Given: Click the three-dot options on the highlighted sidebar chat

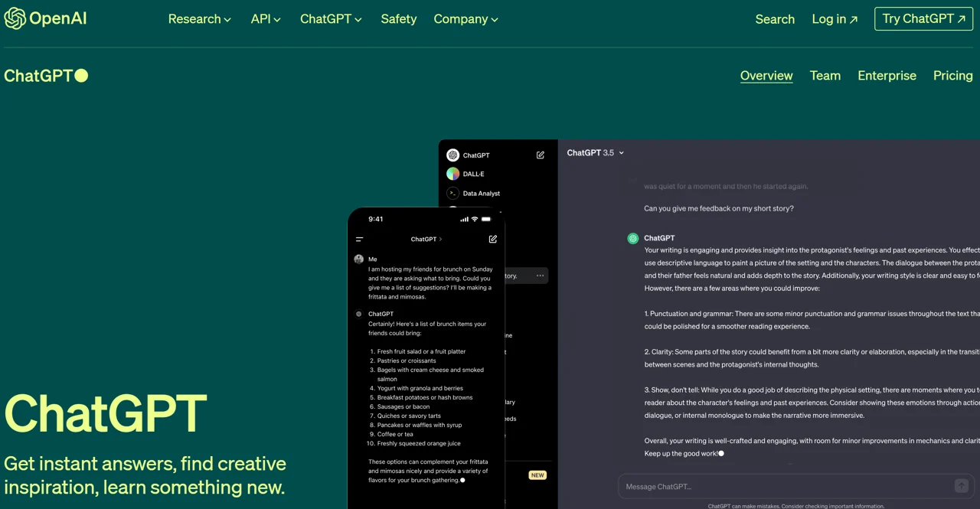Looking at the screenshot, I should click(541, 276).
